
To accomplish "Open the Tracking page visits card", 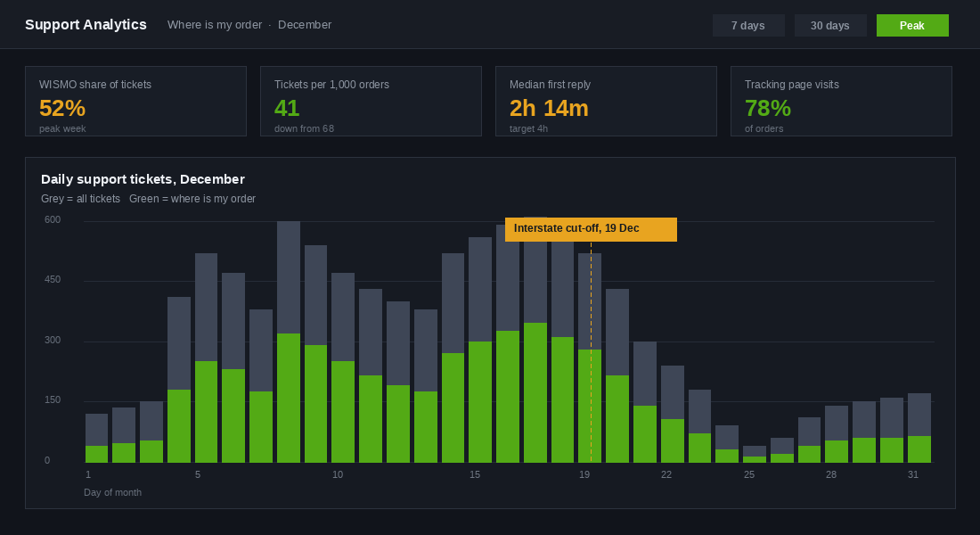I will tap(841, 101).
